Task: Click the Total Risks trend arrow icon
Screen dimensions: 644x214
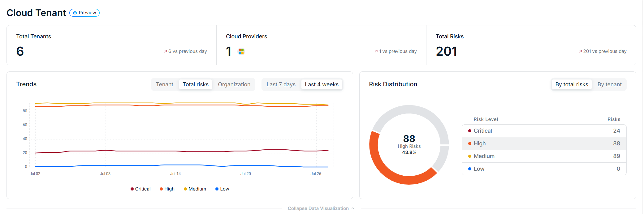Action: [x=580, y=51]
